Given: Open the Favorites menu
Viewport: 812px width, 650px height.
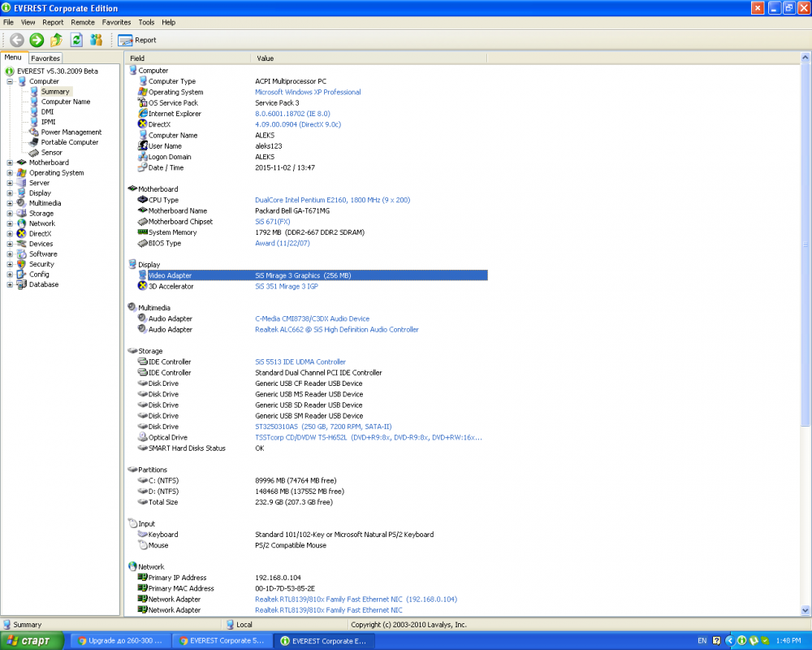Looking at the screenshot, I should point(116,22).
